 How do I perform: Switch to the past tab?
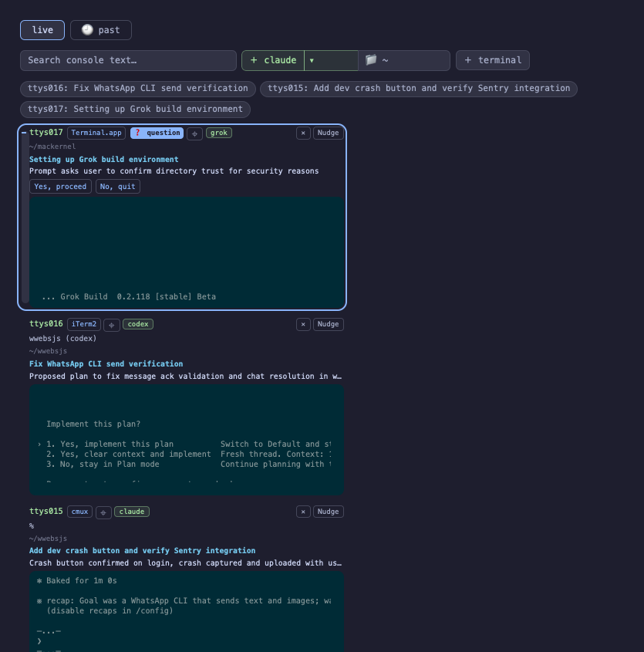click(x=101, y=30)
